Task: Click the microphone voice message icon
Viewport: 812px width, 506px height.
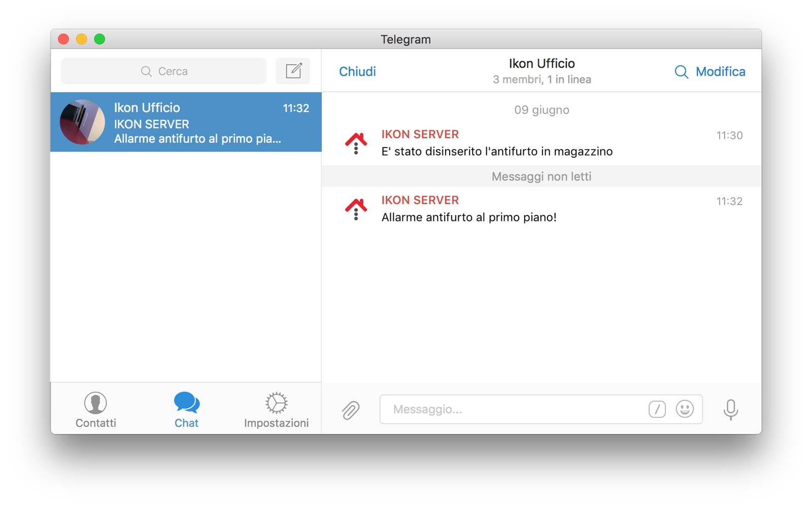Action: [x=731, y=410]
